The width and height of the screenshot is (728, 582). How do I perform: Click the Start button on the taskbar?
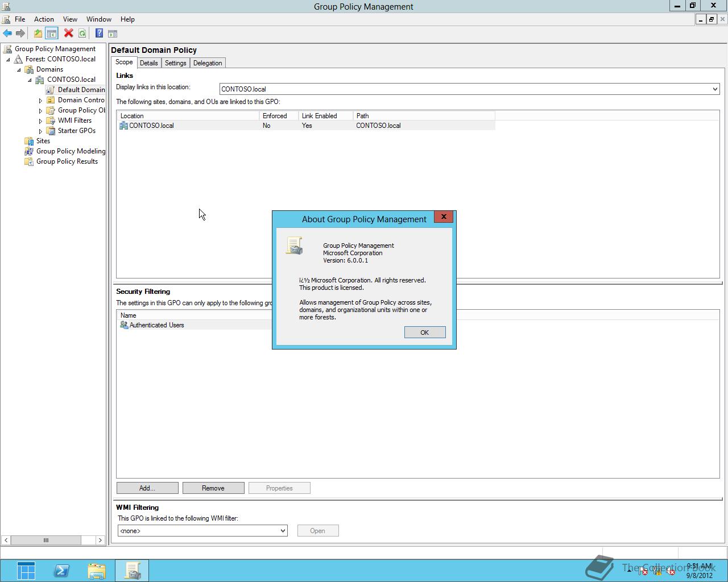(x=26, y=571)
